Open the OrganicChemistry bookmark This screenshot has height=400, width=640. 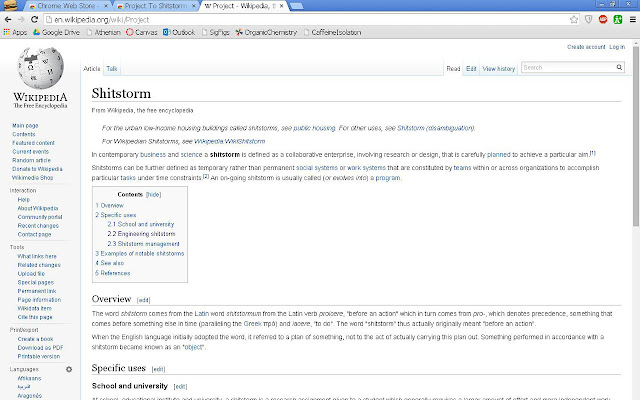266,32
